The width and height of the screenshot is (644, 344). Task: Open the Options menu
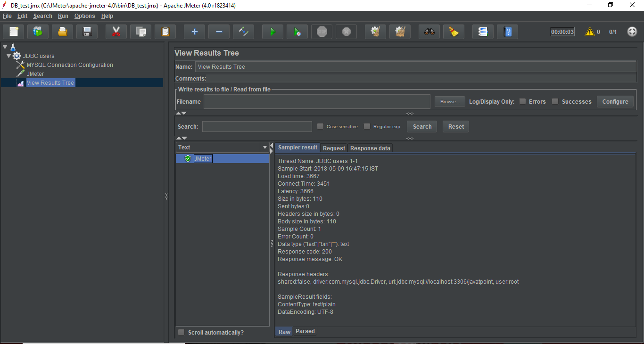coord(85,16)
